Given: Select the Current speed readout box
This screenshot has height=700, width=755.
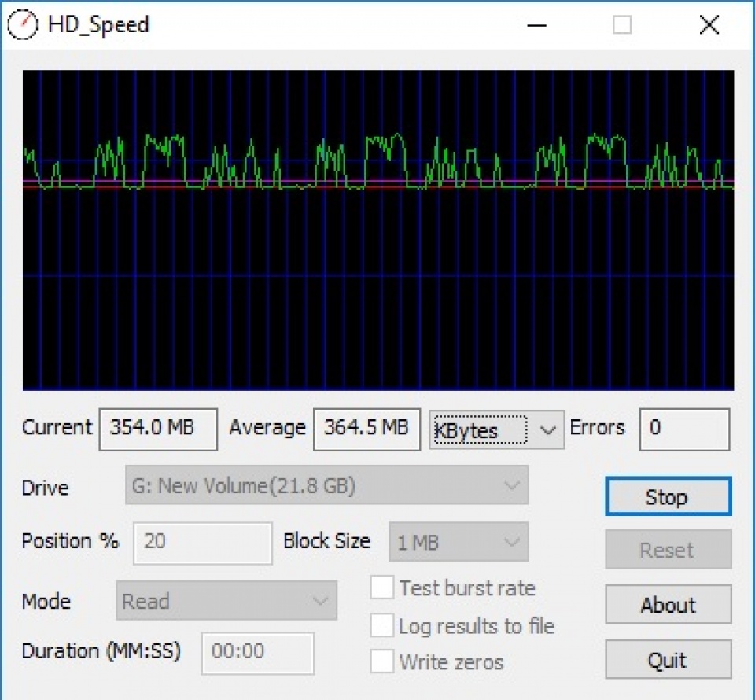Looking at the screenshot, I should click(x=158, y=429).
